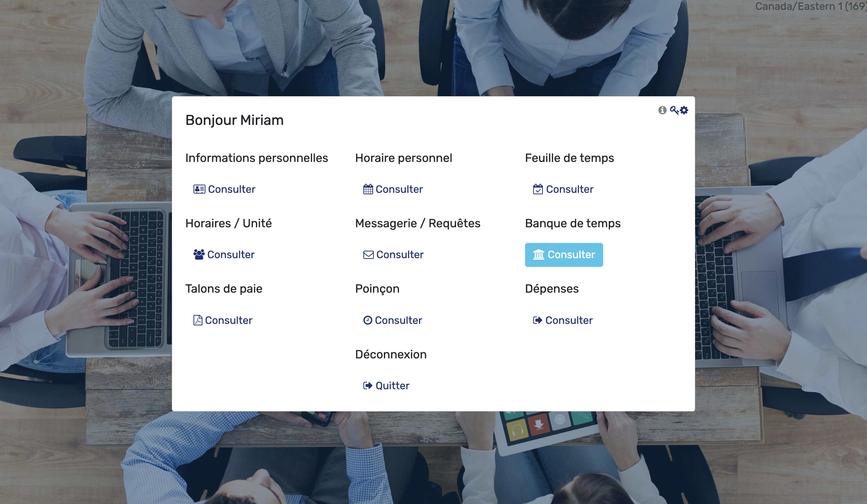
Task: Open Consulter link for Horaire personnel
Action: pyautogui.click(x=393, y=189)
